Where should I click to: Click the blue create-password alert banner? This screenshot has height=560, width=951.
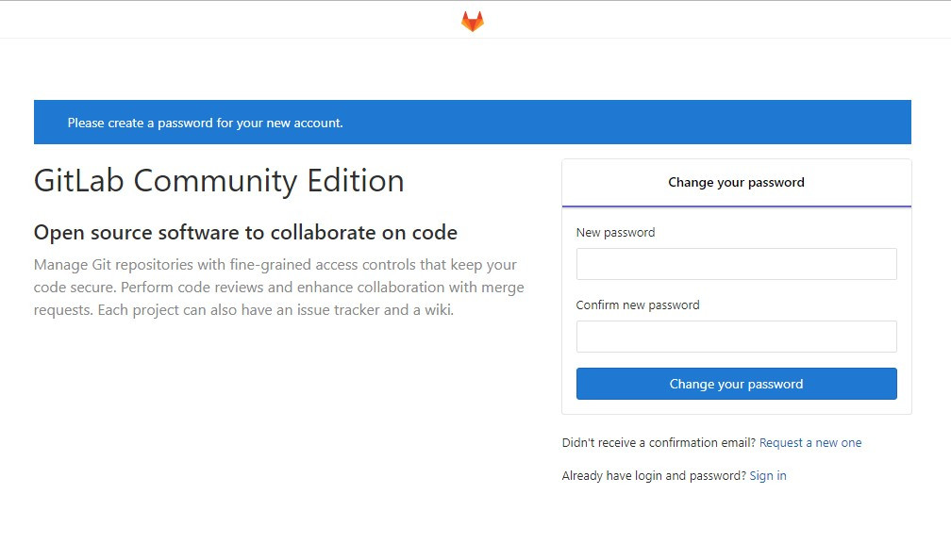click(x=473, y=122)
